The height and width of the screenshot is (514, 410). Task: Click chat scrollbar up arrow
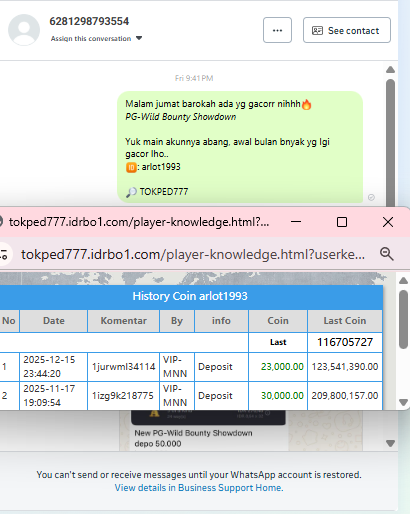point(390,70)
